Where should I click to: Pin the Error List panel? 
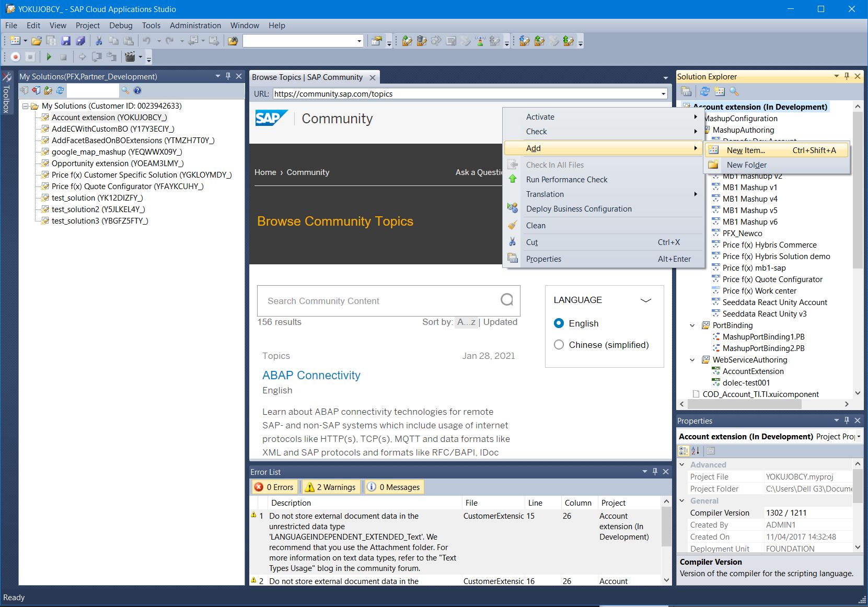[655, 472]
